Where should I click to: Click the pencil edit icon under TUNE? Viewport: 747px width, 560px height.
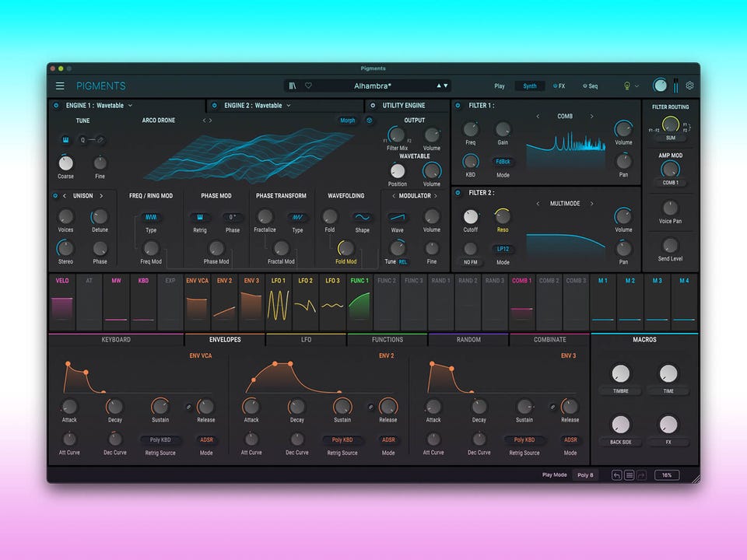click(100, 139)
